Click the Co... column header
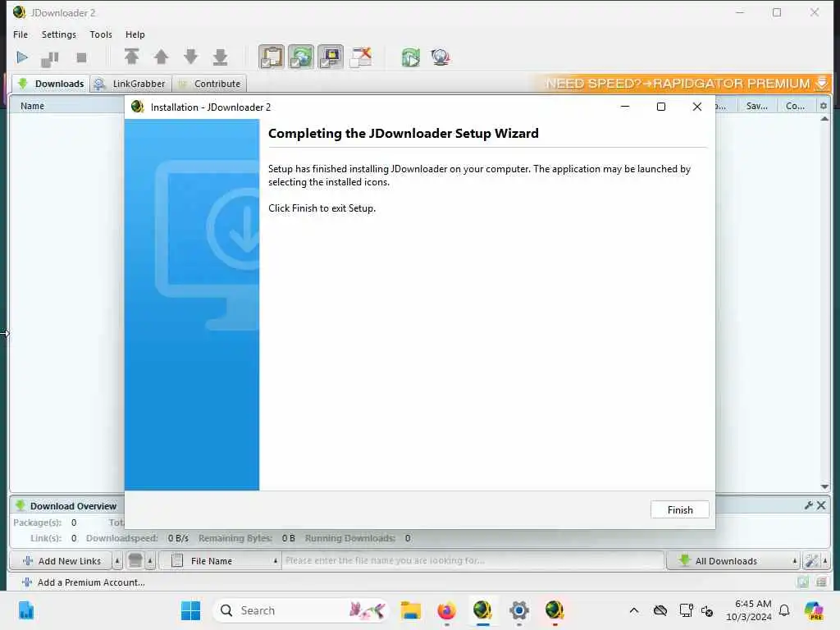840x630 pixels. click(795, 106)
